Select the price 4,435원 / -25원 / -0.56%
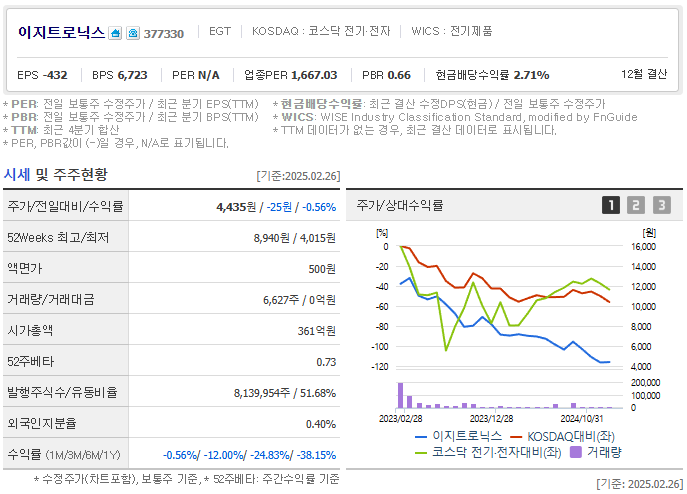The width and height of the screenshot is (687, 494). click(276, 207)
